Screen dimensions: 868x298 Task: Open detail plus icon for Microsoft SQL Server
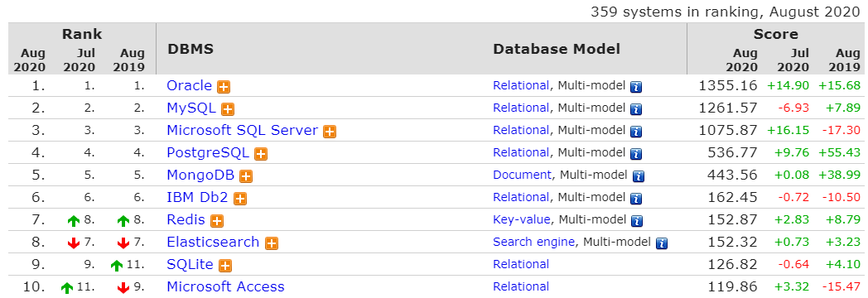pos(330,132)
